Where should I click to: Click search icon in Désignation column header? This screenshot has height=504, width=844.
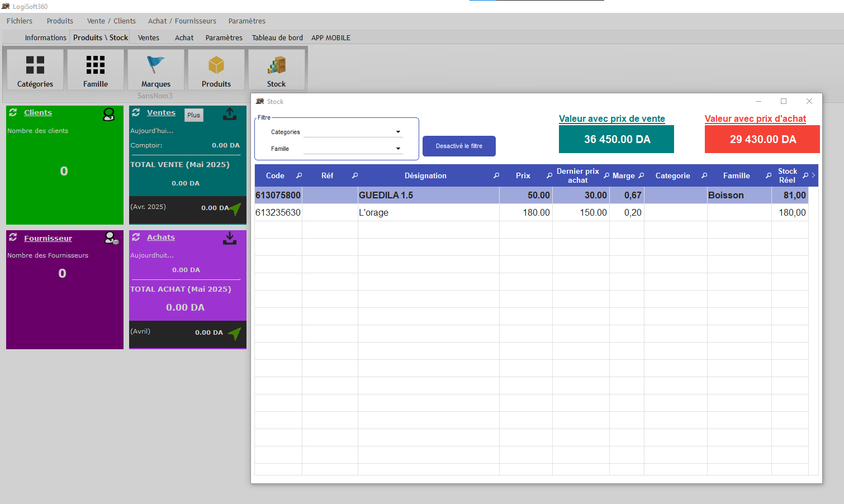coord(496,175)
